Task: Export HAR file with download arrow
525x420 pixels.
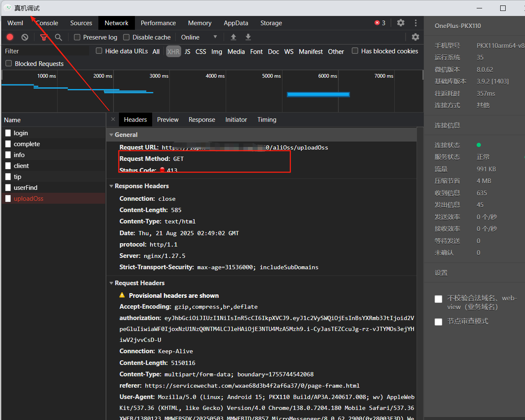Action: [248, 37]
